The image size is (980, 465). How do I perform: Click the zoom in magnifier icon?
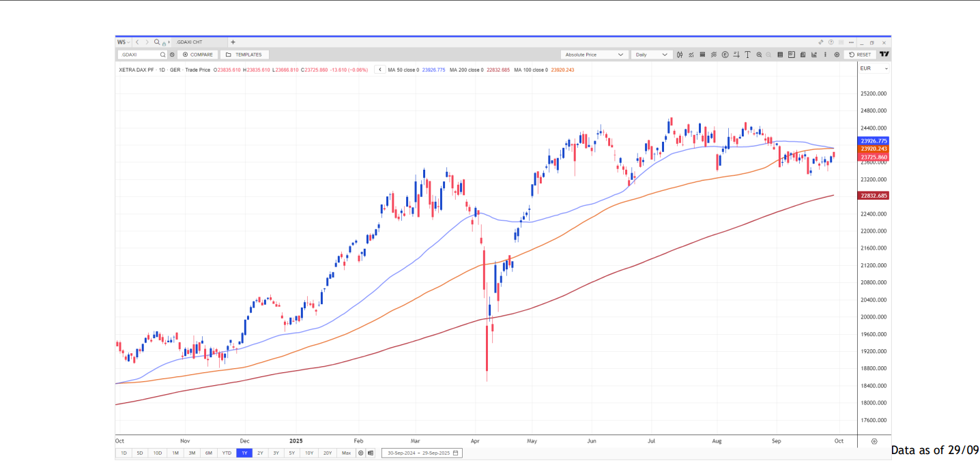[759, 55]
